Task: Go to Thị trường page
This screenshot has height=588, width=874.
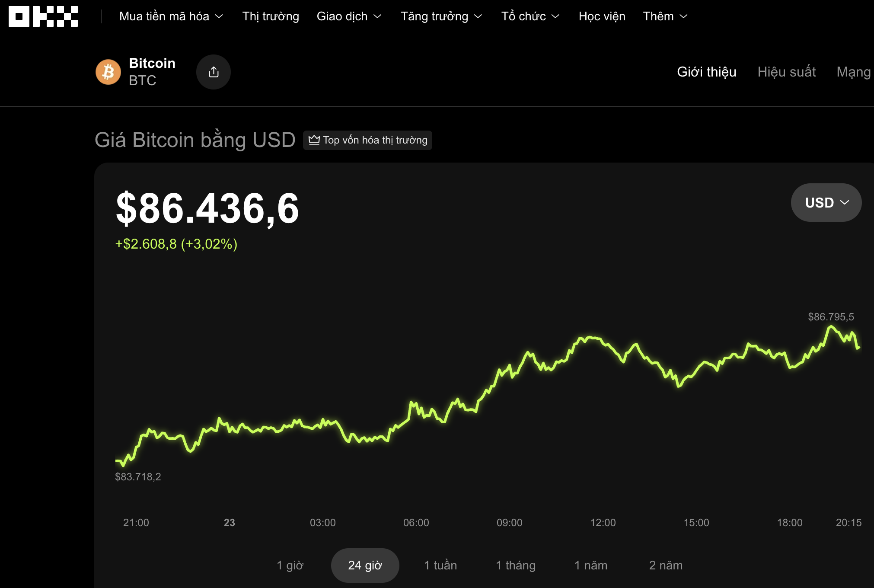Action: click(x=271, y=16)
